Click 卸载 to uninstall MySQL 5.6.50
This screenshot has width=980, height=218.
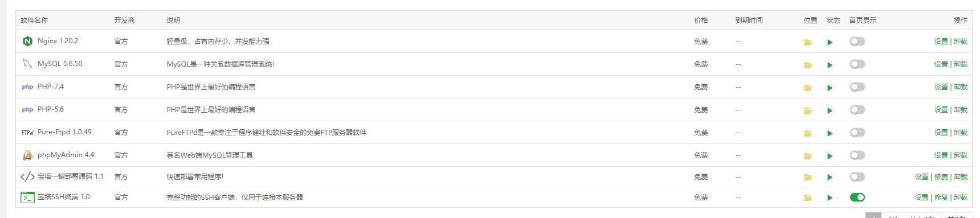[961, 64]
